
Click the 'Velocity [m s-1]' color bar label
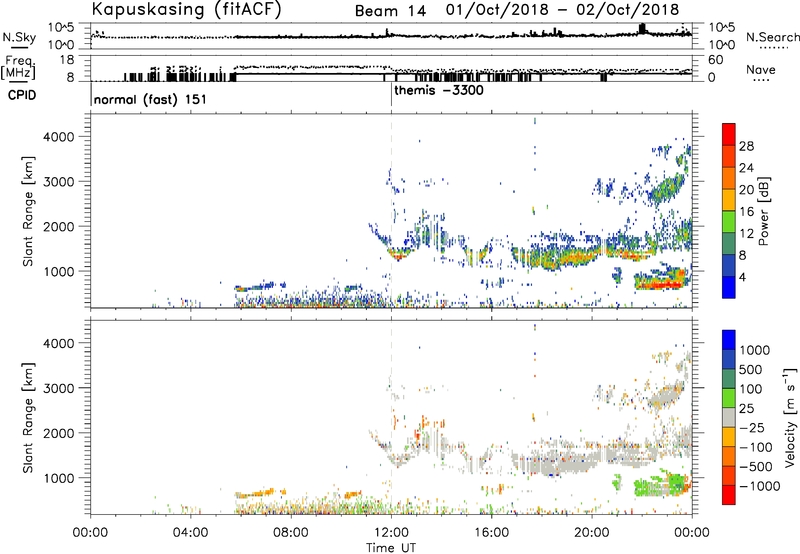791,417
